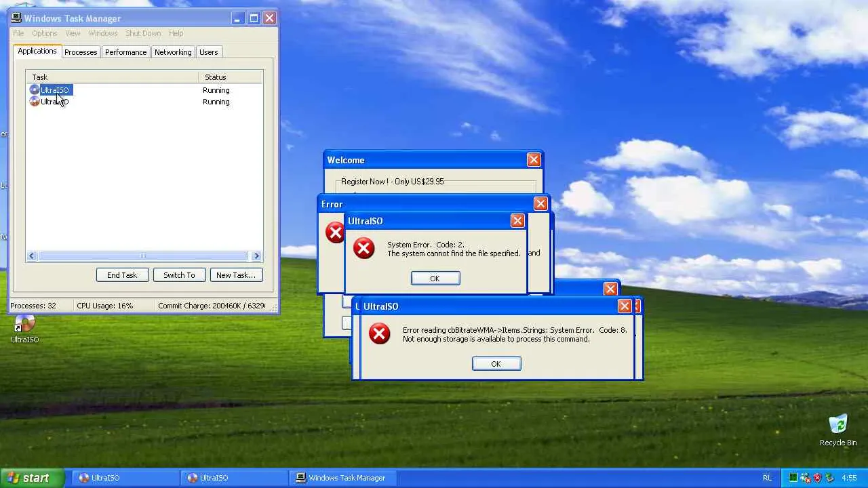This screenshot has height=488, width=868.
Task: Close the UltraISO Code 8 error dialog
Action: (625, 306)
